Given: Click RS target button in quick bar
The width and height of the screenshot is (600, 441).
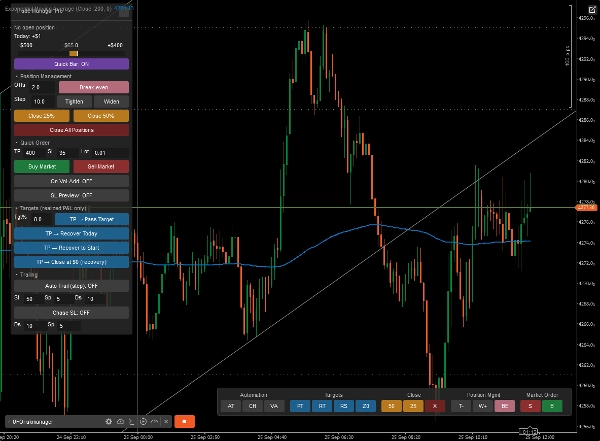Looking at the screenshot, I should (x=344, y=406).
